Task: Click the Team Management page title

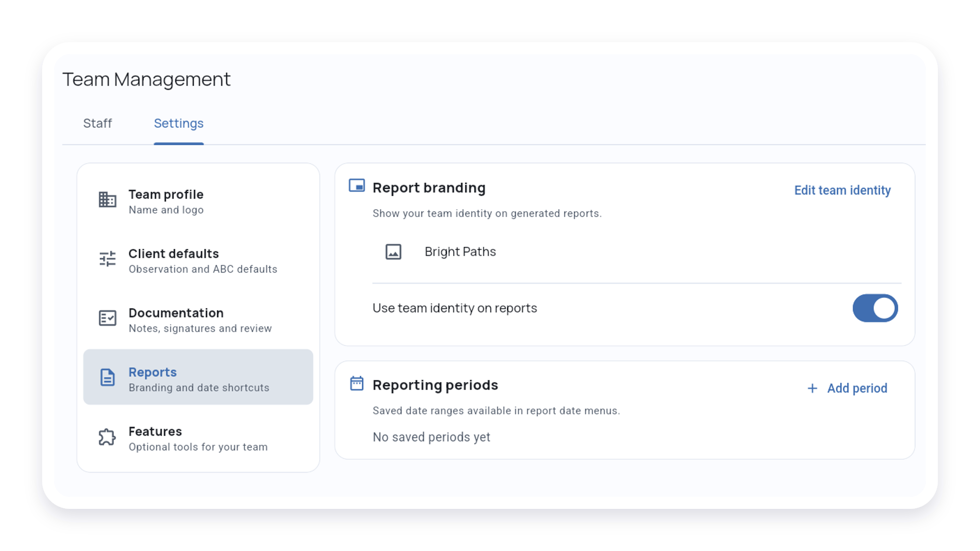Action: (x=146, y=79)
